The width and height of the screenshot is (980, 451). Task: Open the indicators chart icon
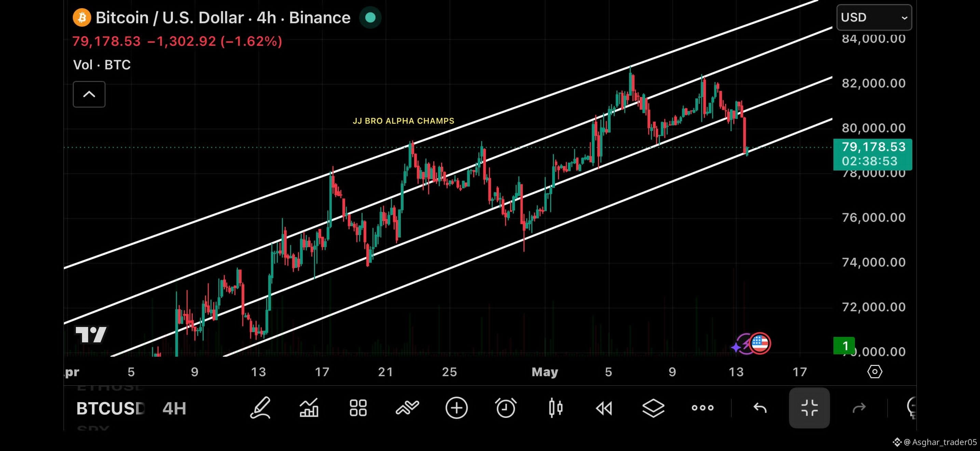[x=309, y=408]
